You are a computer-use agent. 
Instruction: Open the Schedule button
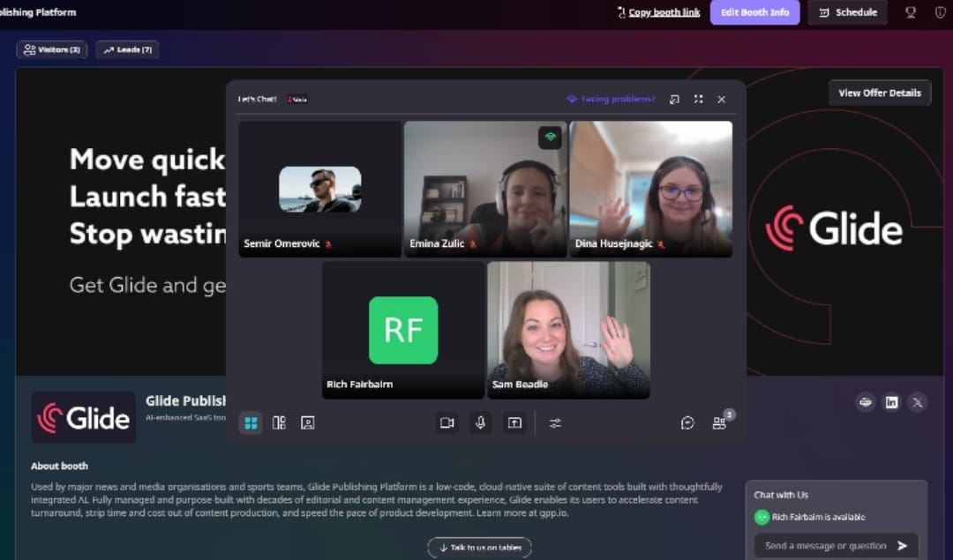[x=848, y=12]
